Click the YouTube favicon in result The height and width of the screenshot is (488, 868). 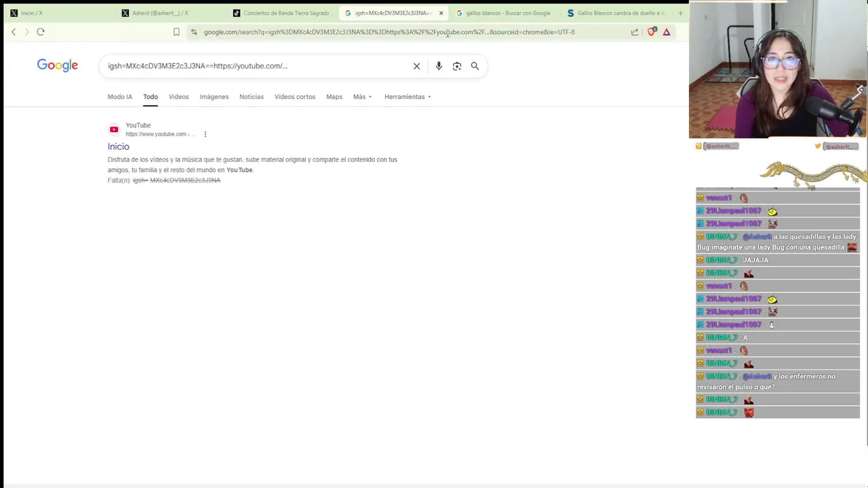click(x=114, y=129)
